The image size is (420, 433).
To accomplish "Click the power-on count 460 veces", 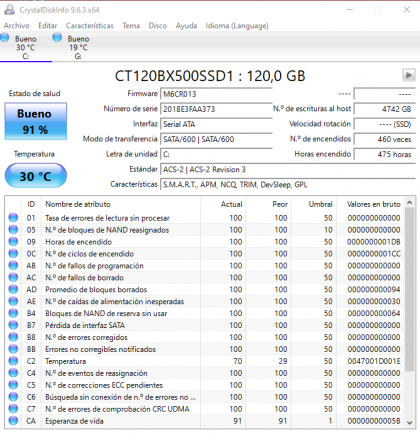I will point(385,139).
